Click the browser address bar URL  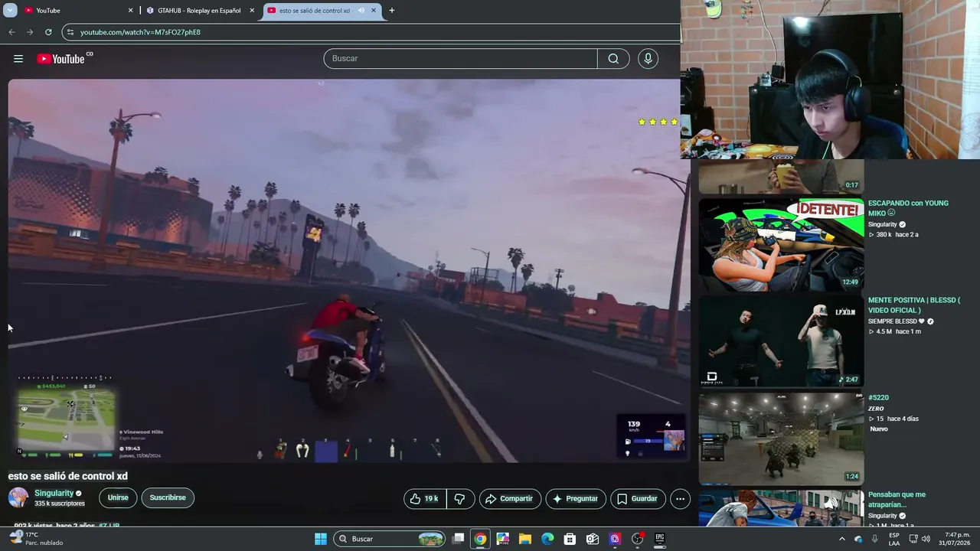141,32
